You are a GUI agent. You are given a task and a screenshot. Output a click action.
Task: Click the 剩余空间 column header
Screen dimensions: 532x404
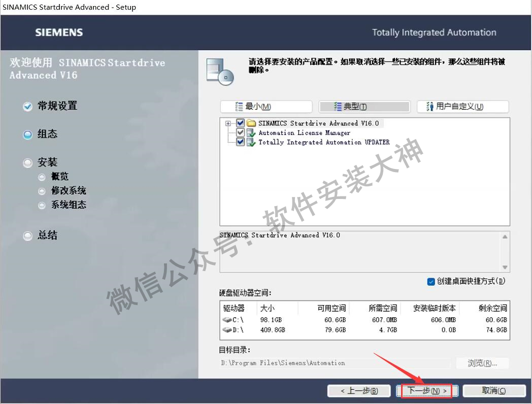(493, 308)
